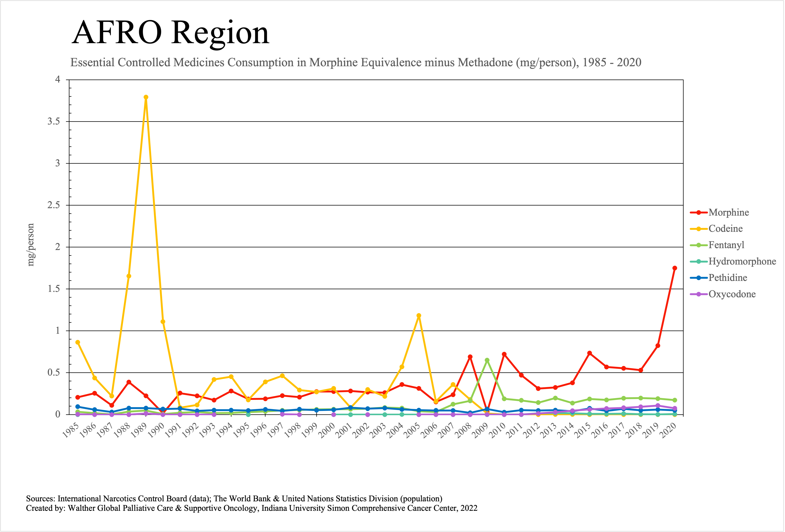Click the Morphine data point at 2008

click(x=470, y=357)
